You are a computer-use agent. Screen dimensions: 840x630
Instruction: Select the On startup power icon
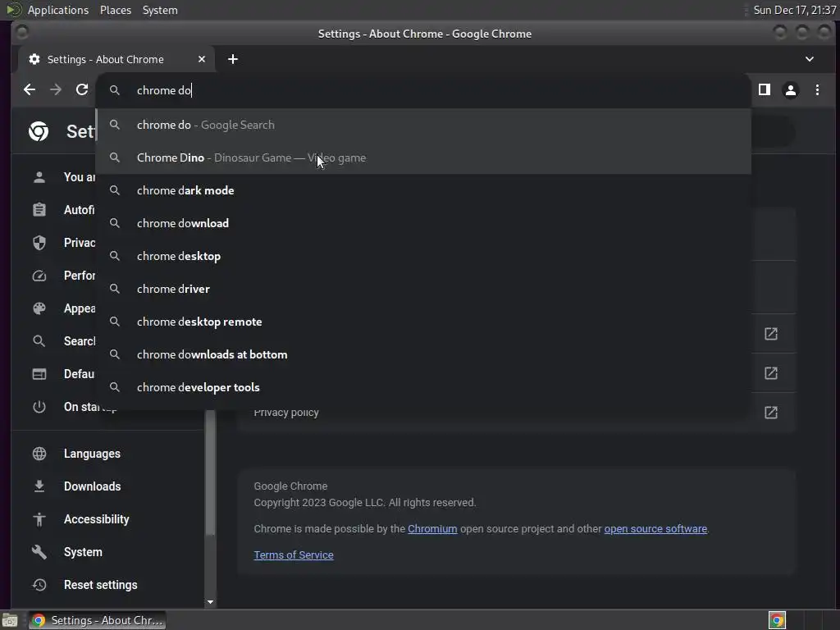(39, 407)
